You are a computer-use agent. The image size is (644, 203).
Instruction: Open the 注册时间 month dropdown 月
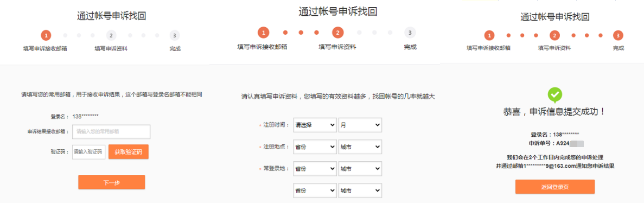(x=360, y=125)
